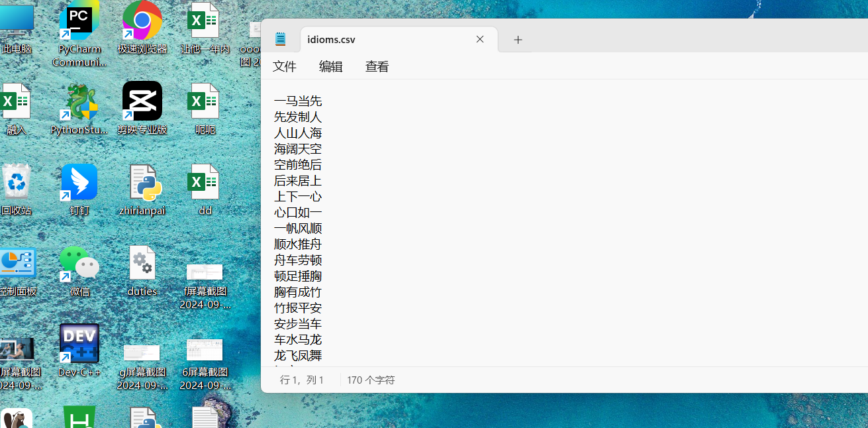Screen dimensions: 868x428
Task: Click the line 车水马龙 in the editor
Action: click(x=298, y=339)
